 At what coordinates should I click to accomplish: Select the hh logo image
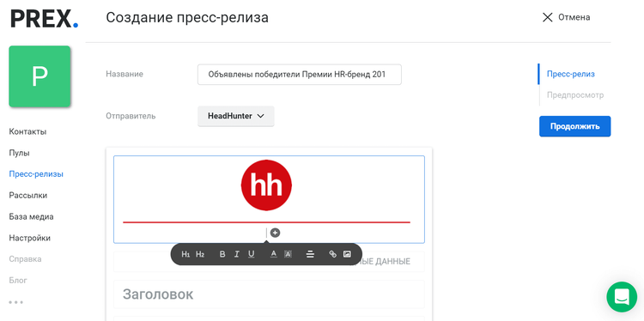pos(266,185)
